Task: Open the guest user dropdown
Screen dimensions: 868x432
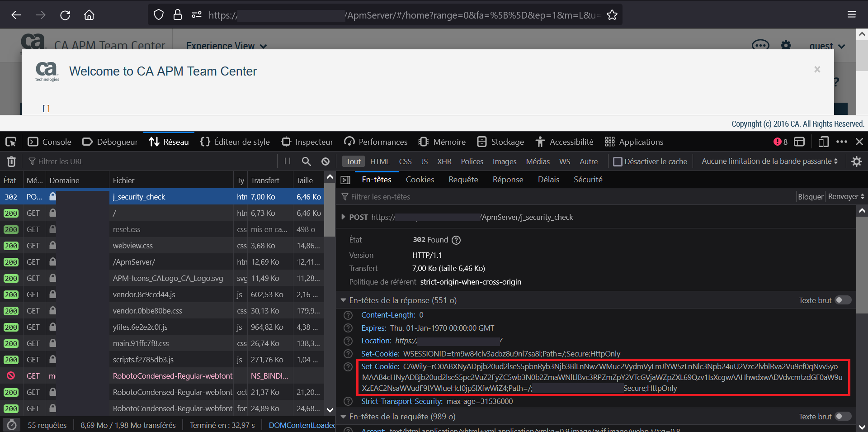Action: coord(827,46)
